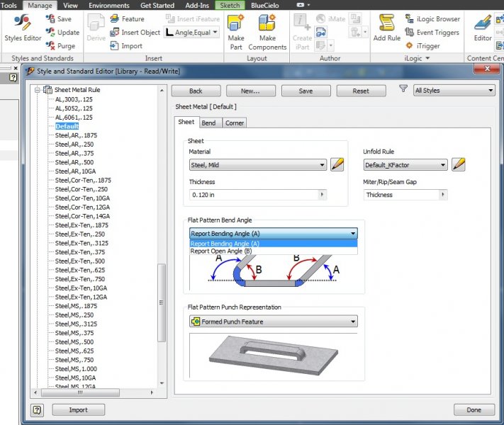Select the Steel,Ex-Ten,.3125 rule

point(82,243)
